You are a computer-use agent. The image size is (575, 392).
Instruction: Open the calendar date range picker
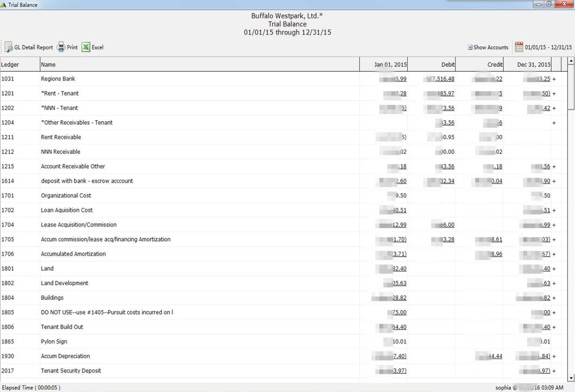[x=518, y=47]
